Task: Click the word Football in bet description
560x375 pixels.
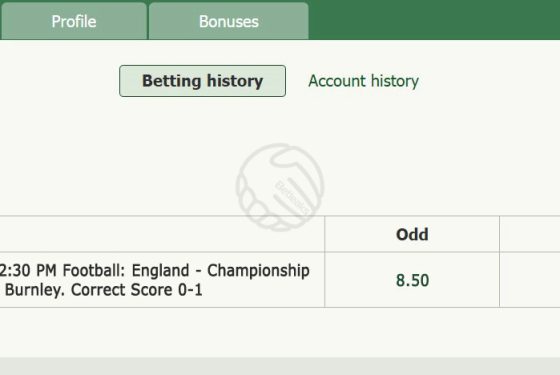Action: tap(94, 270)
